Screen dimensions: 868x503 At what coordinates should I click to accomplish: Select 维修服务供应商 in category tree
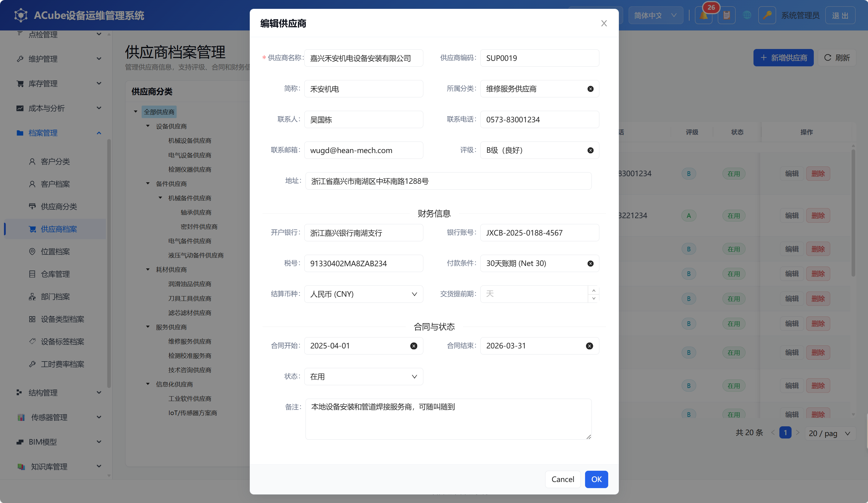coord(189,341)
